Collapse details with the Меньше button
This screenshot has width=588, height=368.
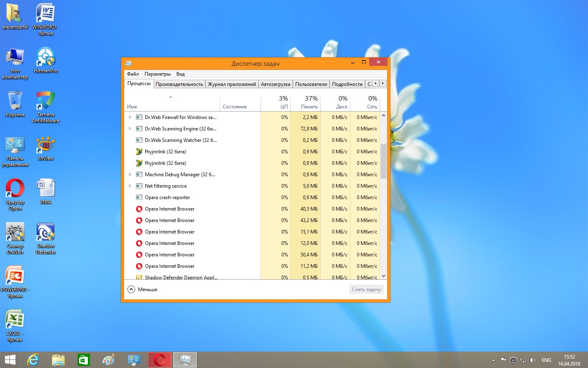(143, 289)
